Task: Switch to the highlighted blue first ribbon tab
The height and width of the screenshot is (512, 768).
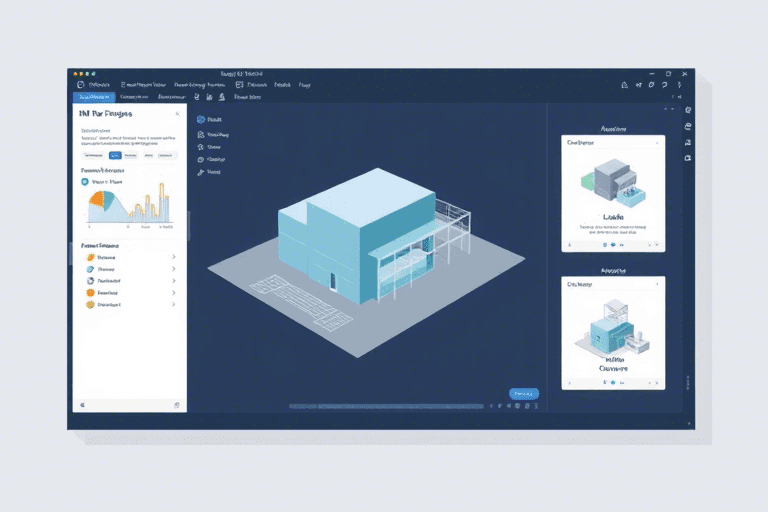Action: 94,97
